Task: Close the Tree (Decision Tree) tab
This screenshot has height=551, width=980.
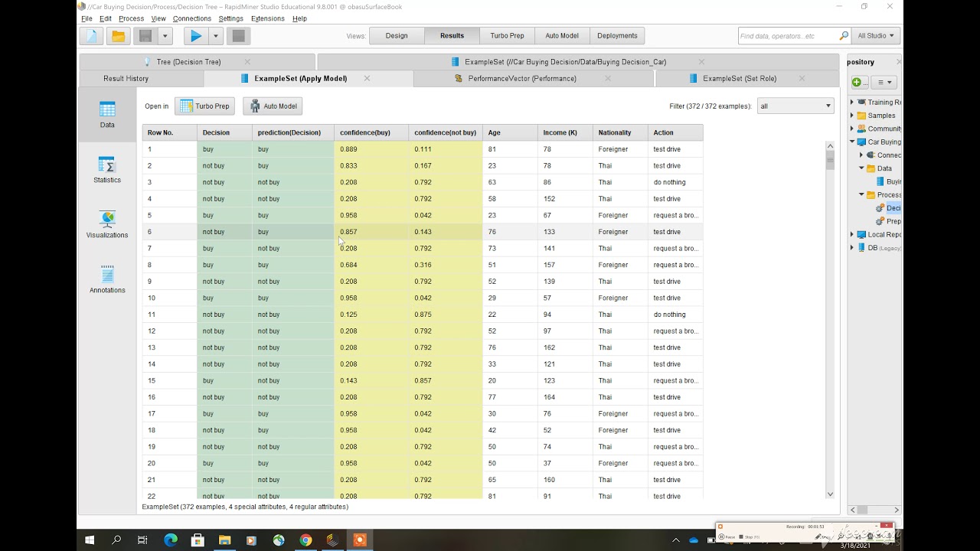Action: 247,62
